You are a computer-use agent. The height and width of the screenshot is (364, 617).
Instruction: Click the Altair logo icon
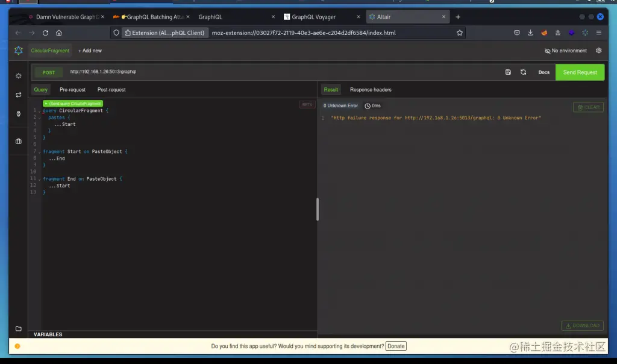(19, 51)
